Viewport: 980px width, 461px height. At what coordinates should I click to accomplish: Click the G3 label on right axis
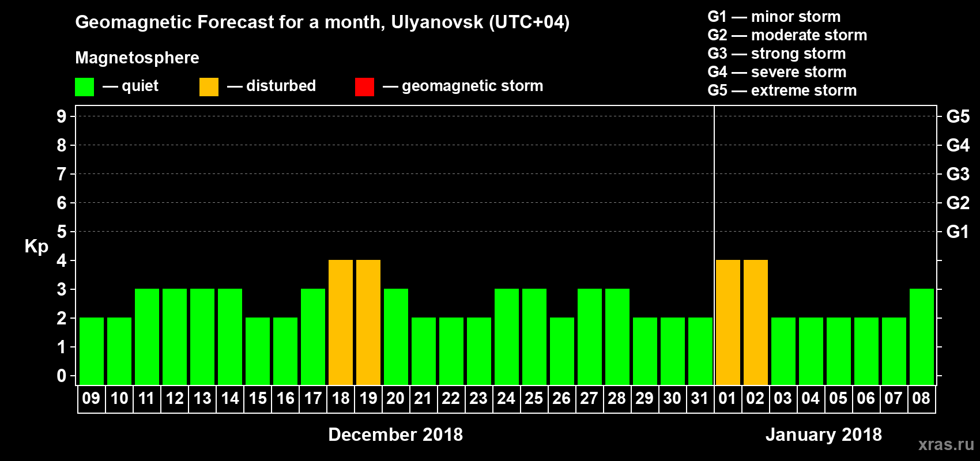tap(958, 174)
